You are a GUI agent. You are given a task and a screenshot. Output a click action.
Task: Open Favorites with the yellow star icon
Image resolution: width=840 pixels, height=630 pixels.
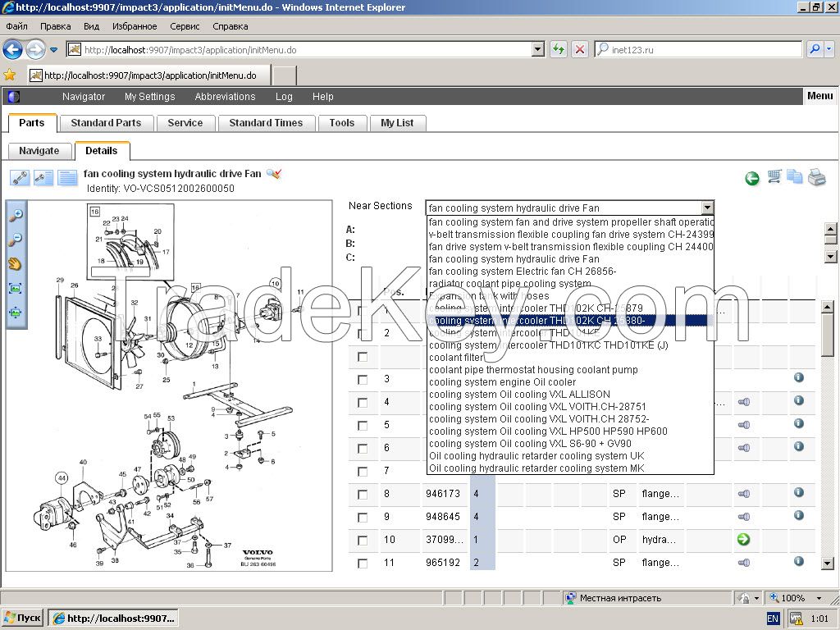10,75
